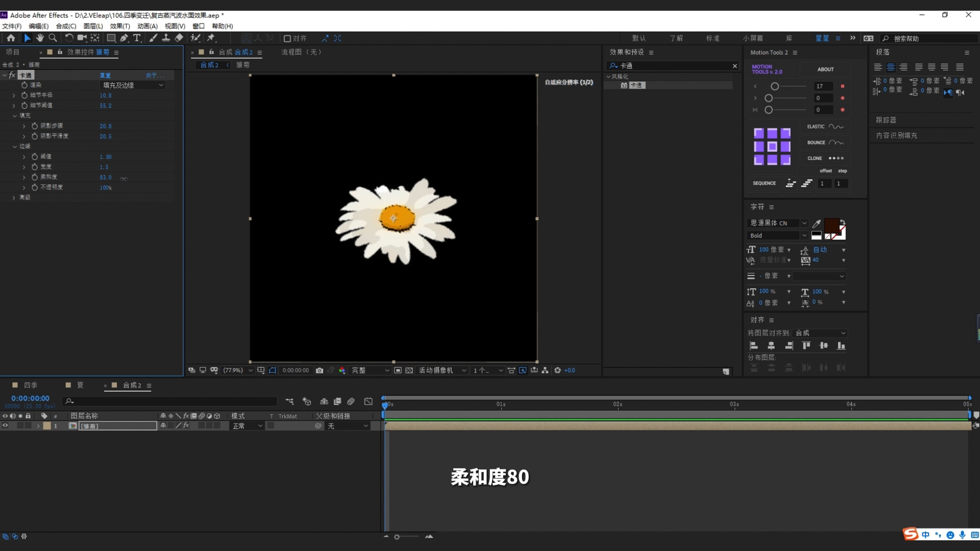Click the snapshot camera icon in viewer
Image resolution: width=980 pixels, height=551 pixels.
tap(320, 370)
